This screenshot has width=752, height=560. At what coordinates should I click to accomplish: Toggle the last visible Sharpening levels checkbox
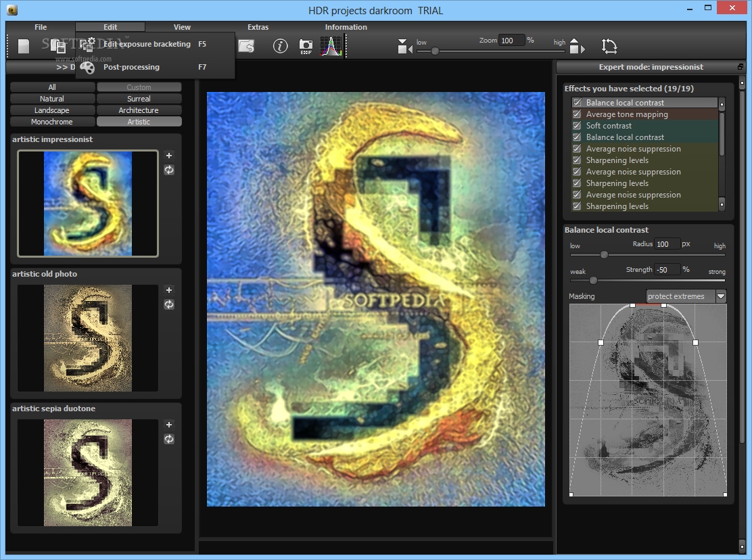click(x=578, y=206)
